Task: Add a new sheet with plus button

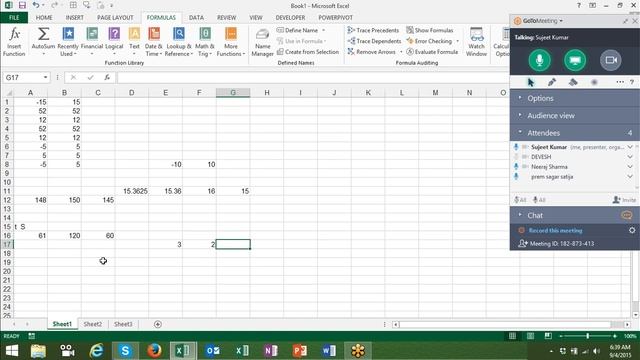Action: pyautogui.click(x=158, y=324)
